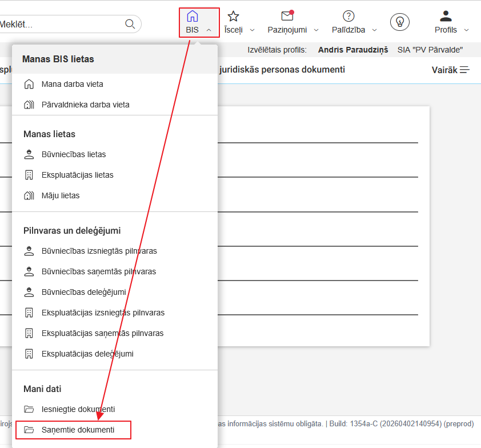
Task: Open Māju lietas item
Action: coord(61,195)
